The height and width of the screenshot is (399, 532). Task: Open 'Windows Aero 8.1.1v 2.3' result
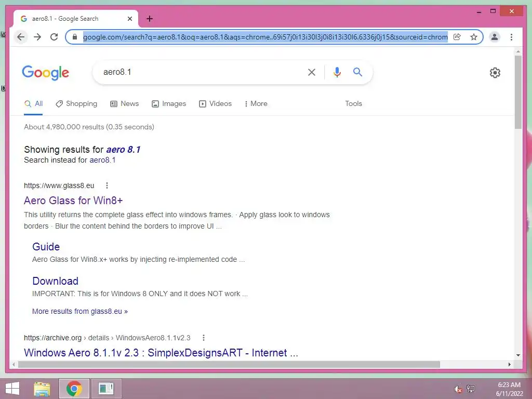pos(161,353)
